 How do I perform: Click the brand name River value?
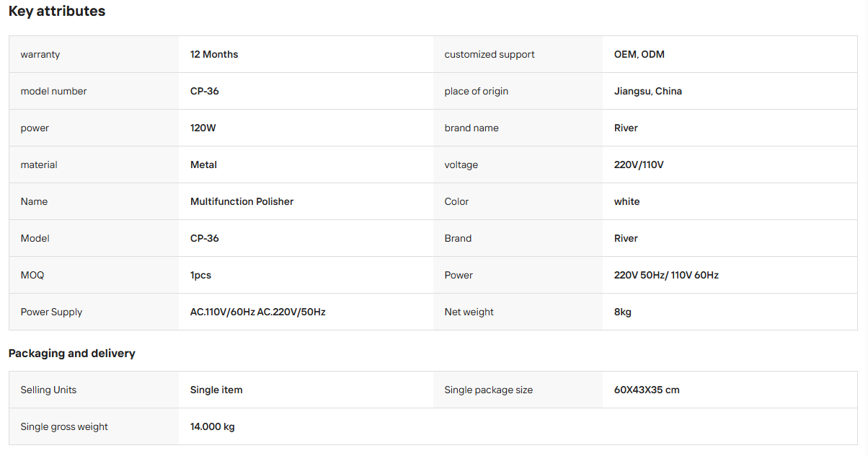pyautogui.click(x=626, y=128)
